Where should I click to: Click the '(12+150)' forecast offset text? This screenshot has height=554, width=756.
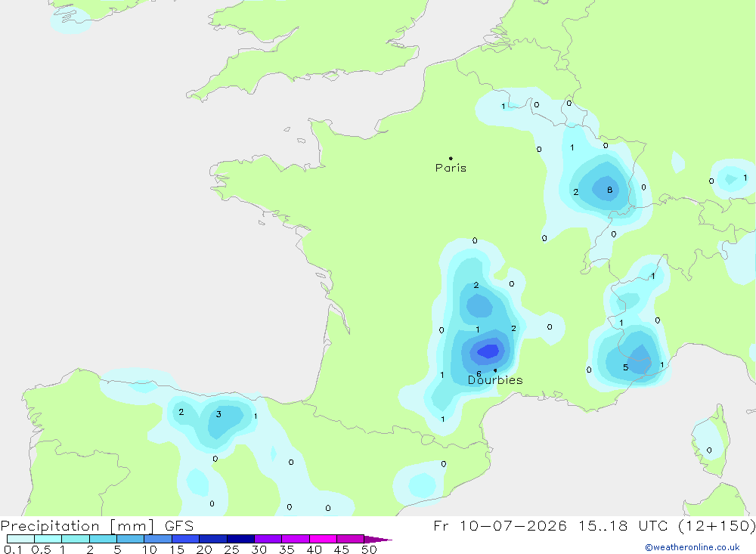pyautogui.click(x=717, y=525)
